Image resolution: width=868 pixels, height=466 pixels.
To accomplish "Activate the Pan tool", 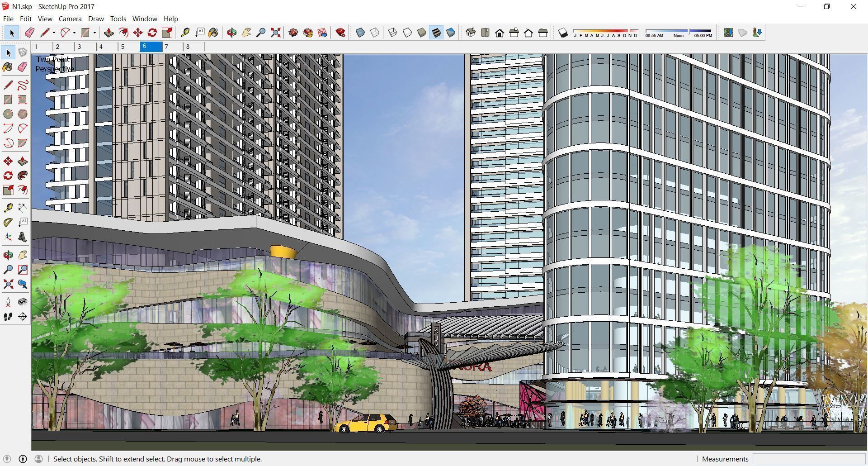I will [x=23, y=255].
